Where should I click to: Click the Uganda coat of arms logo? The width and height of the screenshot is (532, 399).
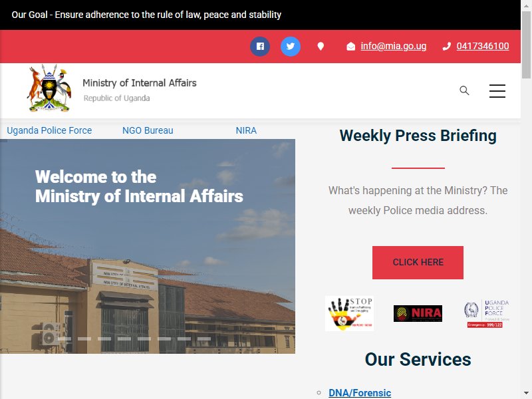[x=49, y=88]
